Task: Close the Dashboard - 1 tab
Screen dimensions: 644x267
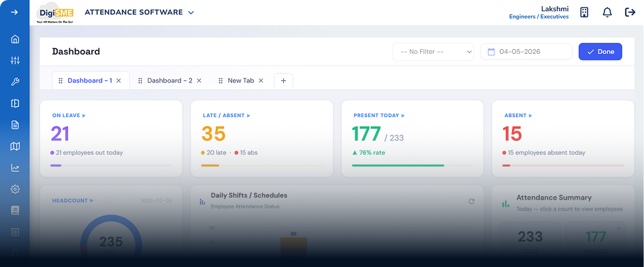Action: coord(118,80)
